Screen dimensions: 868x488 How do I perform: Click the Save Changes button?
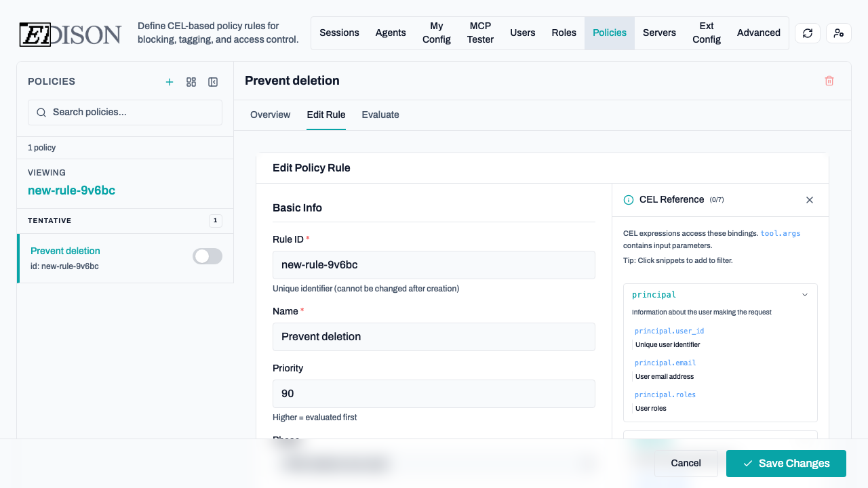coord(785,464)
